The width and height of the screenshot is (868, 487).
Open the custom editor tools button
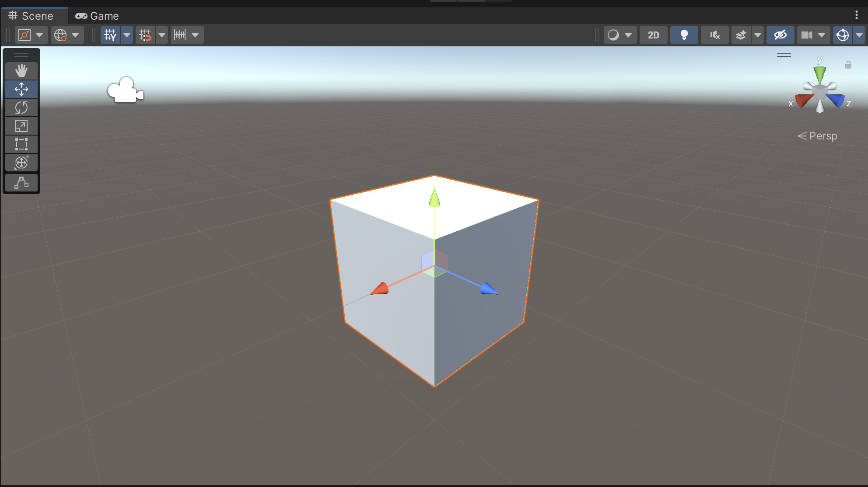point(21,182)
